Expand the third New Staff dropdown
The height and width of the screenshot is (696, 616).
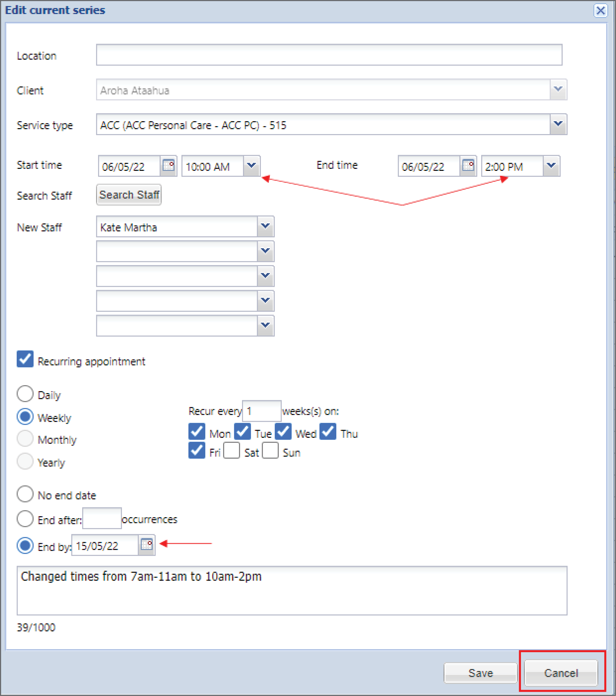tap(266, 276)
